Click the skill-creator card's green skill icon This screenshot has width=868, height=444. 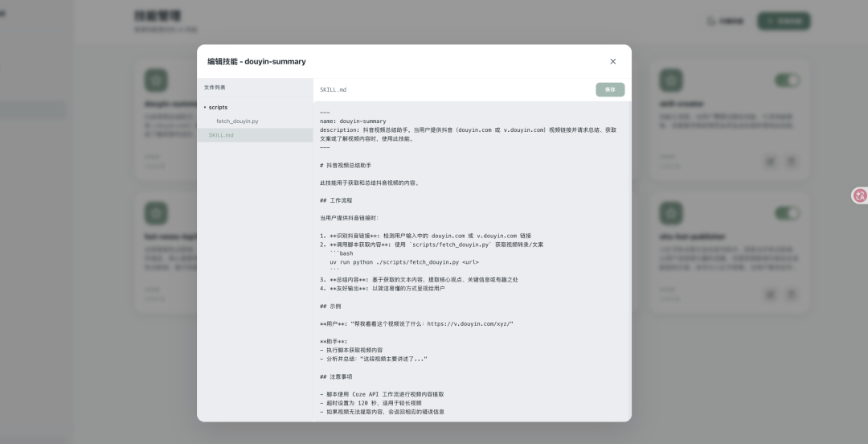coord(671,80)
